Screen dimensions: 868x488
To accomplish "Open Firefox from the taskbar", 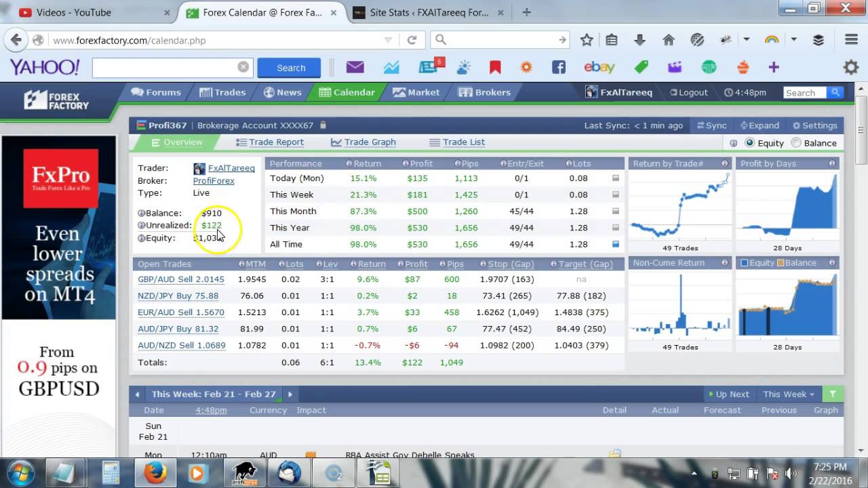I will click(x=155, y=472).
